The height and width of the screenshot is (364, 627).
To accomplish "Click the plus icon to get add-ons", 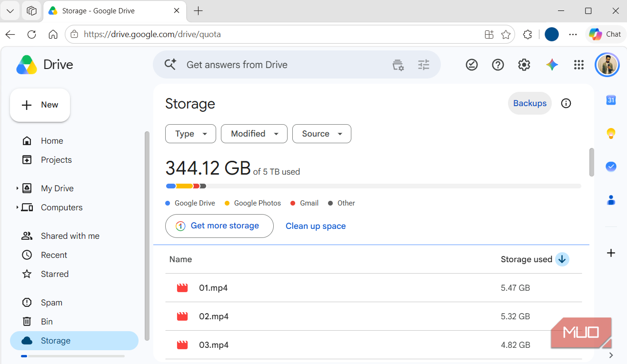I will click(611, 253).
